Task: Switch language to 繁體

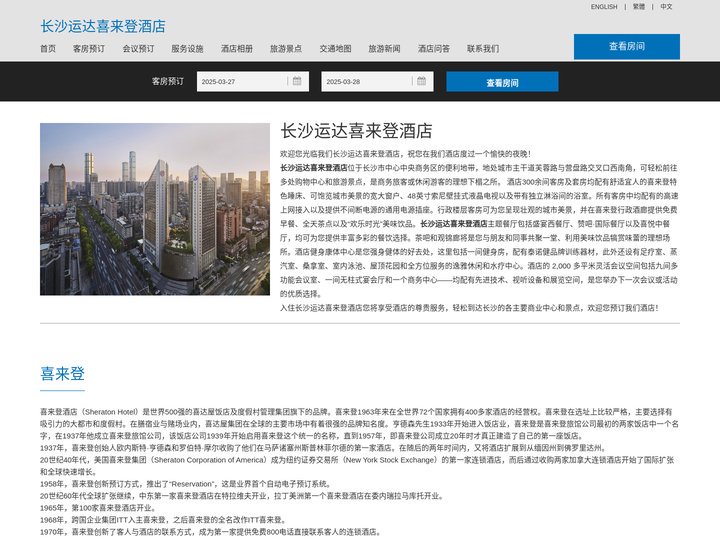Action: click(x=639, y=7)
